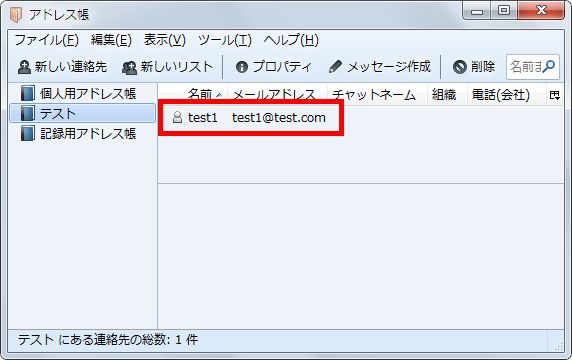The width and height of the screenshot is (572, 360).
Task: Click the メッセージ作成 toolbar button
Action: 379,67
